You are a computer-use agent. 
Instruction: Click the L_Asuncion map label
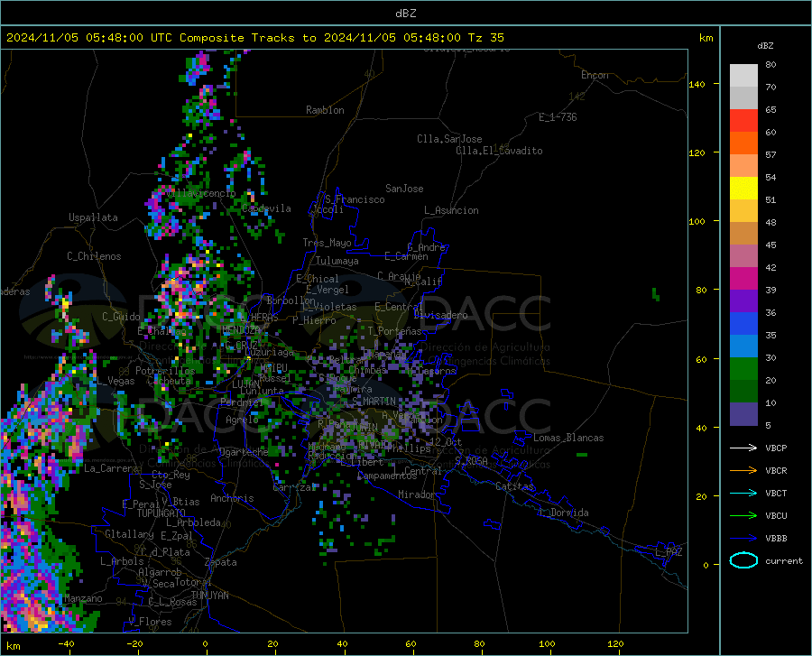[451, 210]
